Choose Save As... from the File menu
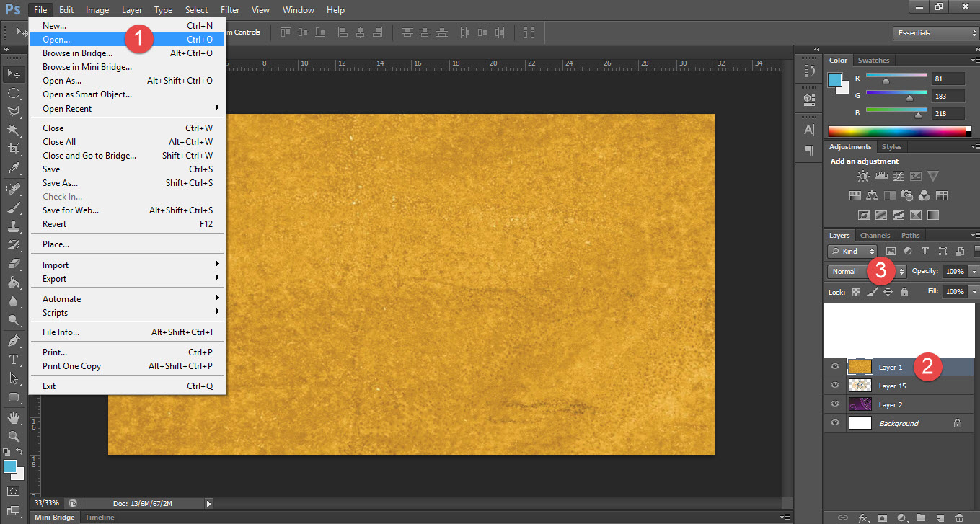Screen dimensions: 980x524 60,183
